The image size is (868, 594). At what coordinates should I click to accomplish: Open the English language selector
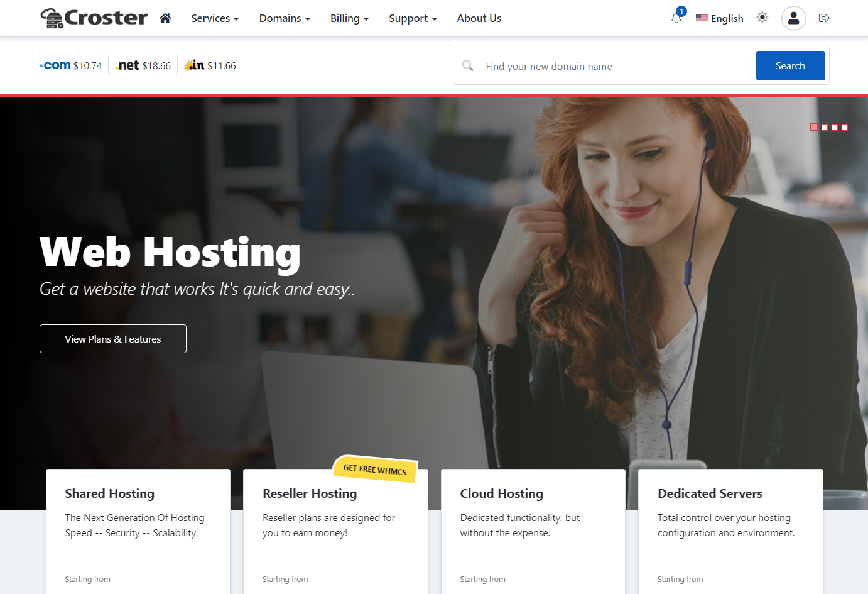720,18
